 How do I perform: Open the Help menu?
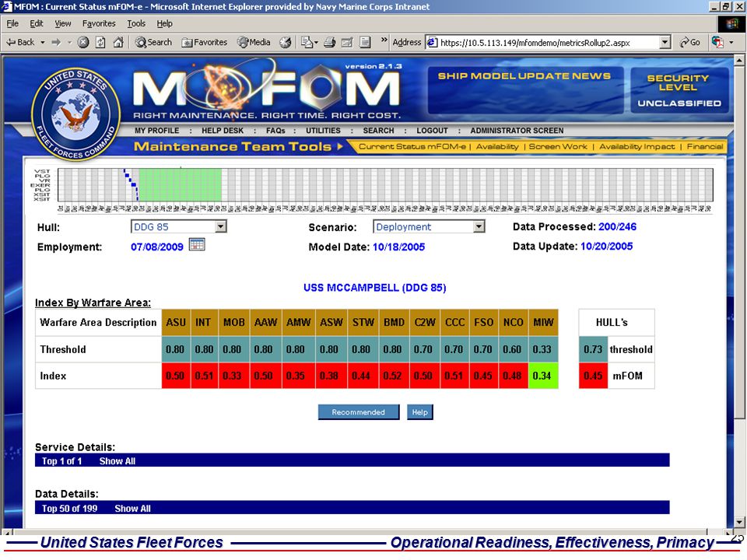(164, 23)
